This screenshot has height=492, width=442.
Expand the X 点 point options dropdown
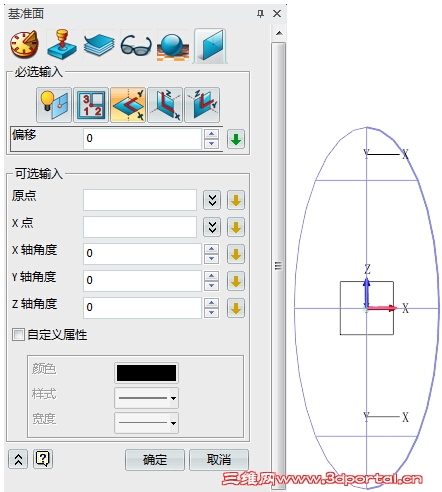point(212,227)
